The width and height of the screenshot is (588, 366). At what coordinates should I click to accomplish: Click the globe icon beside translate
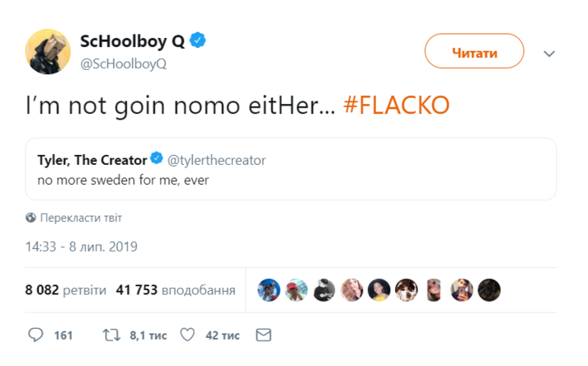(x=31, y=218)
